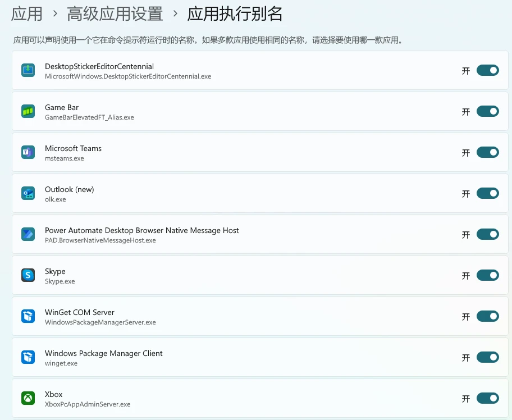Disable the Skype.exe alias switch
512x420 pixels.
pyautogui.click(x=487, y=275)
